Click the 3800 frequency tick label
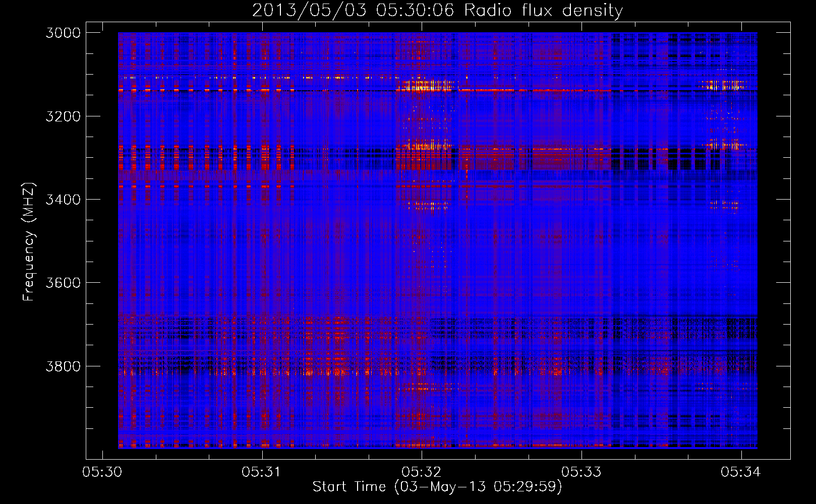Screen dimensions: 816x504 point(63,366)
